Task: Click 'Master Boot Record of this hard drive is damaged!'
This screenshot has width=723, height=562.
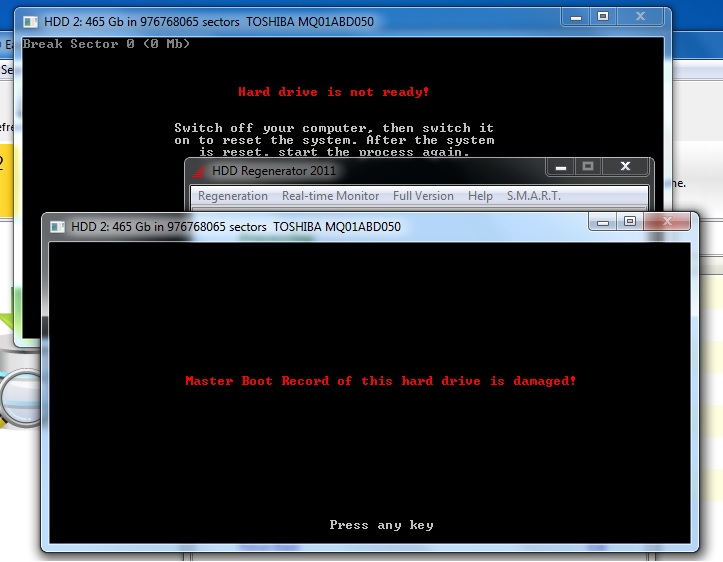Action: (380, 381)
